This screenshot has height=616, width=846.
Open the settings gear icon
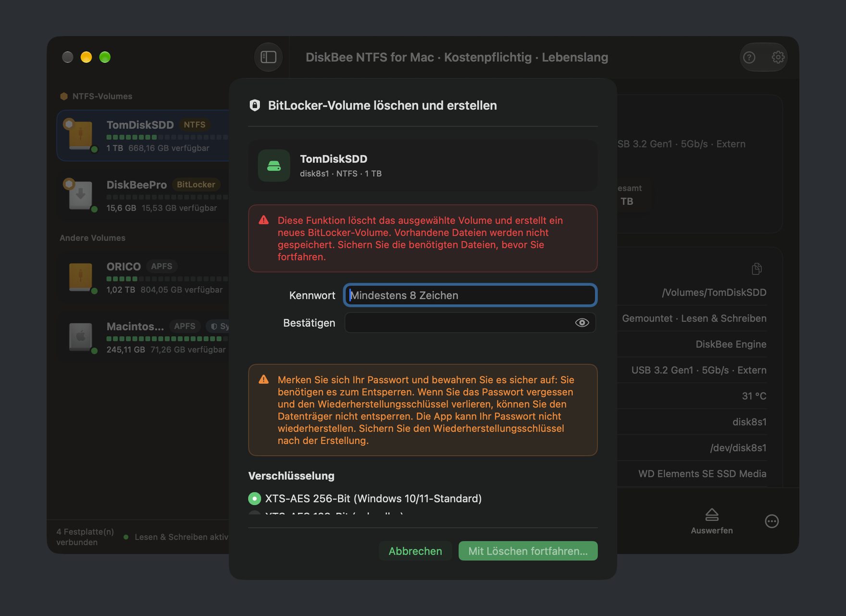[x=778, y=57]
